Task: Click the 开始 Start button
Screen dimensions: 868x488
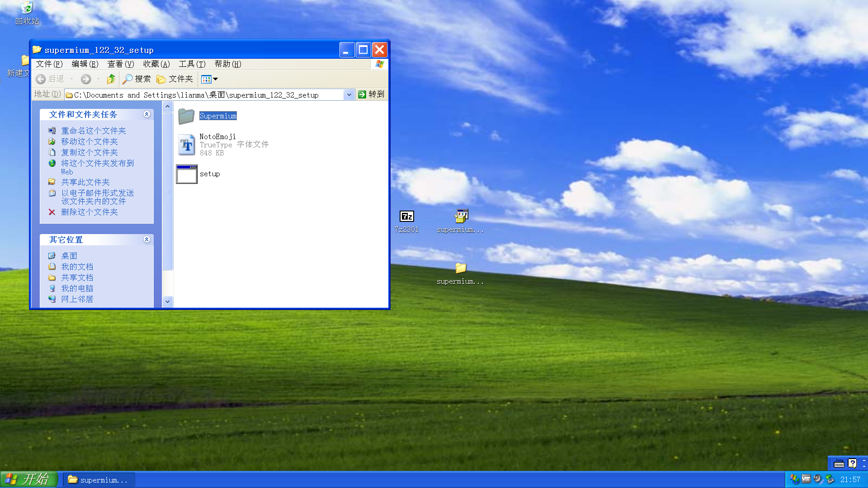Action: 29,479
